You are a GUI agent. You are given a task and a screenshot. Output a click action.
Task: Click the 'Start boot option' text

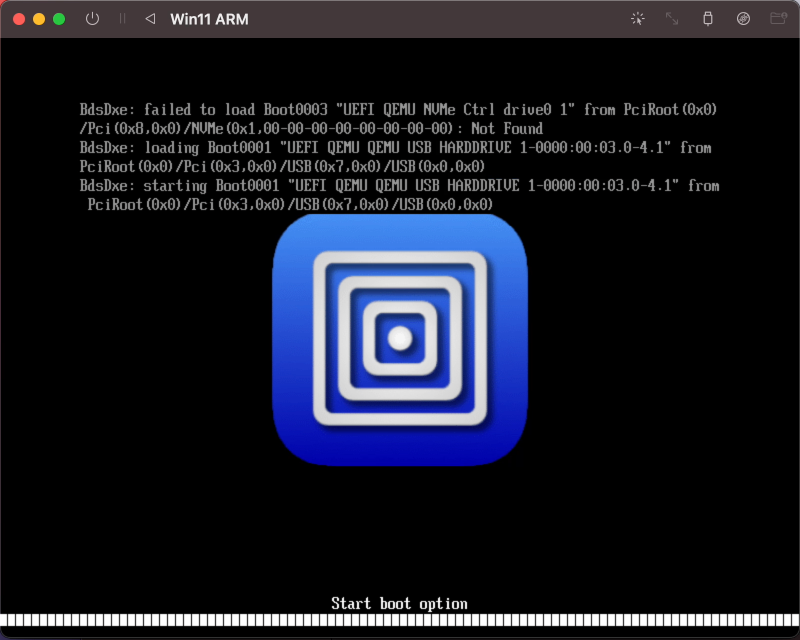point(399,603)
